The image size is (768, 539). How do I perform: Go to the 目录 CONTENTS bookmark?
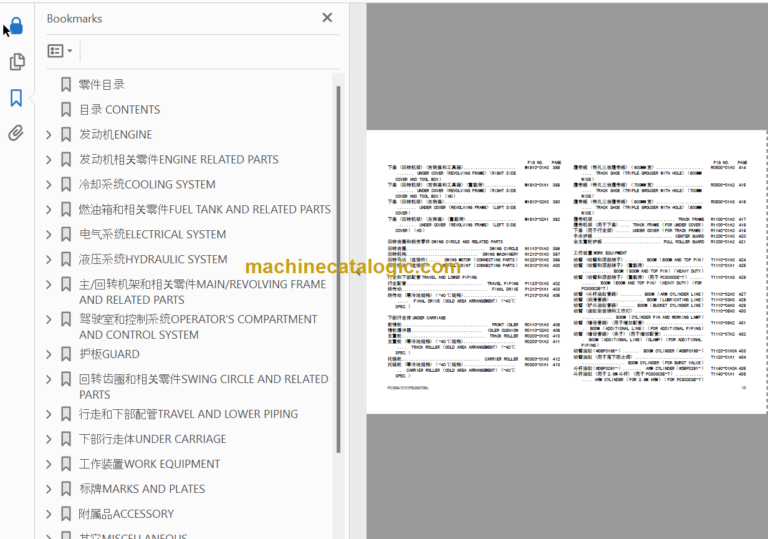(x=120, y=109)
